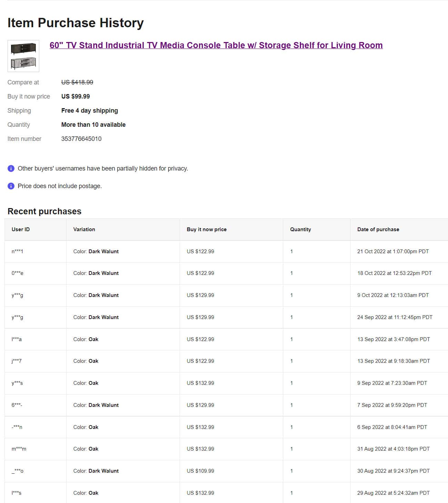Click Free 4 day shipping text
448x503 pixels.
pyautogui.click(x=90, y=111)
